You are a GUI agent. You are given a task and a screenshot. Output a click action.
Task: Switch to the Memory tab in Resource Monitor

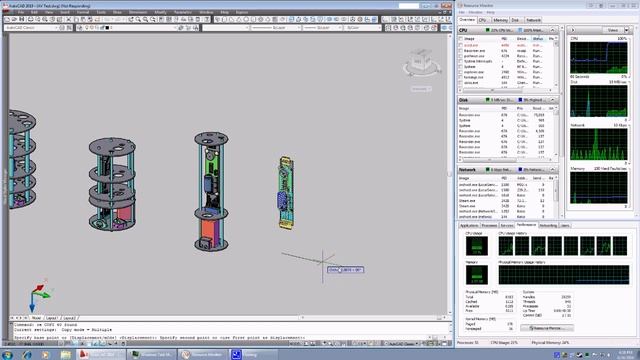[500, 20]
